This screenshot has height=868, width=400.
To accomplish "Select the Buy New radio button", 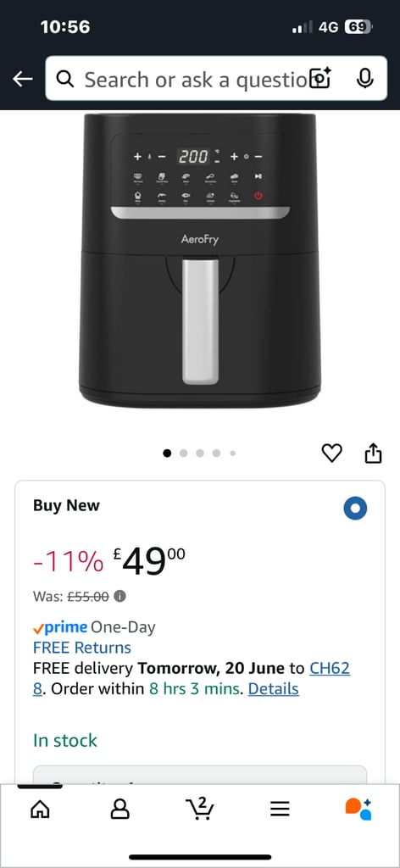I will pos(355,509).
